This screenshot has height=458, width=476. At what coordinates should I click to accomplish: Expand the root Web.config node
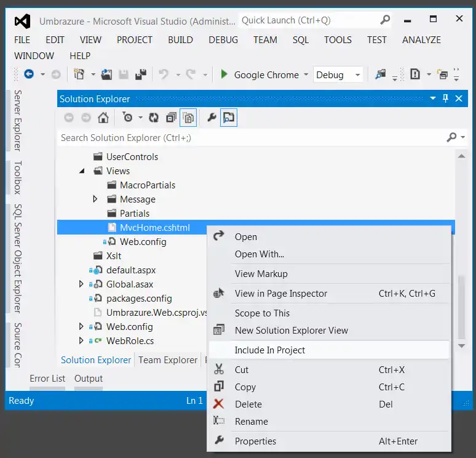(x=81, y=326)
